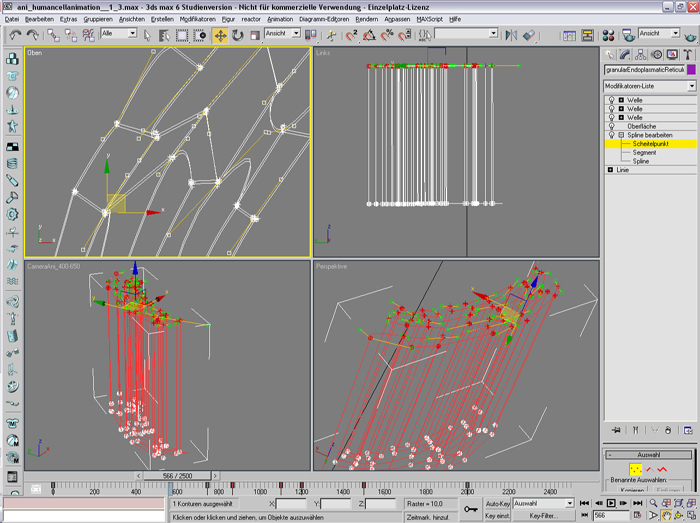
Task: Select the Move transform tool
Action: pyautogui.click(x=220, y=34)
